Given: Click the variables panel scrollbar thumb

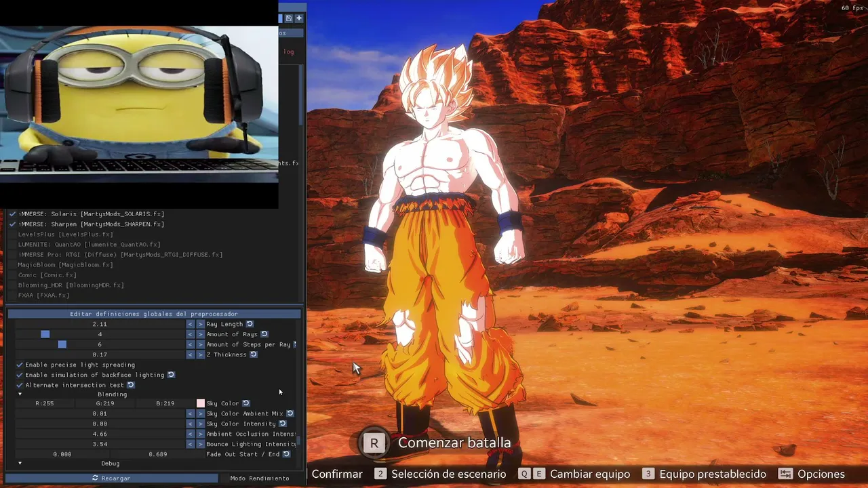Looking at the screenshot, I should [299, 442].
